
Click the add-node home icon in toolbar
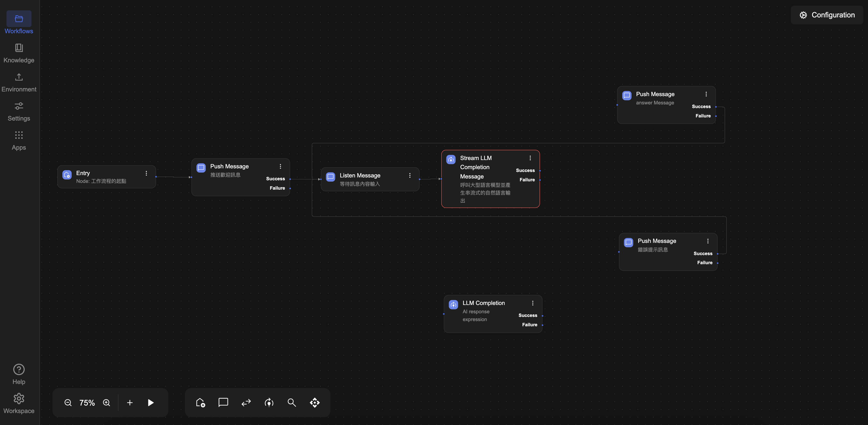tap(201, 402)
